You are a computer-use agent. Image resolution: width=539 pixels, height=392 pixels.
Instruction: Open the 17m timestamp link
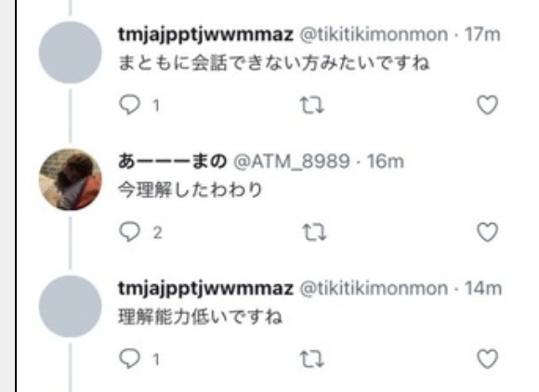[x=482, y=34]
